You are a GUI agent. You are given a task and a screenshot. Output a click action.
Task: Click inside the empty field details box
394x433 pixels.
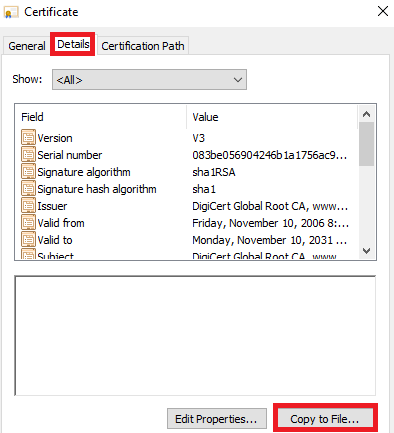(x=195, y=336)
